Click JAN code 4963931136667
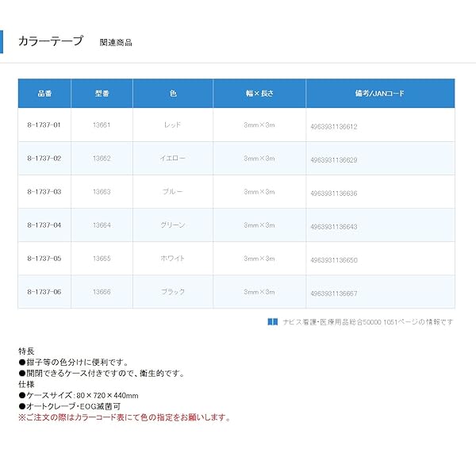The image size is (476, 476). 334,294
